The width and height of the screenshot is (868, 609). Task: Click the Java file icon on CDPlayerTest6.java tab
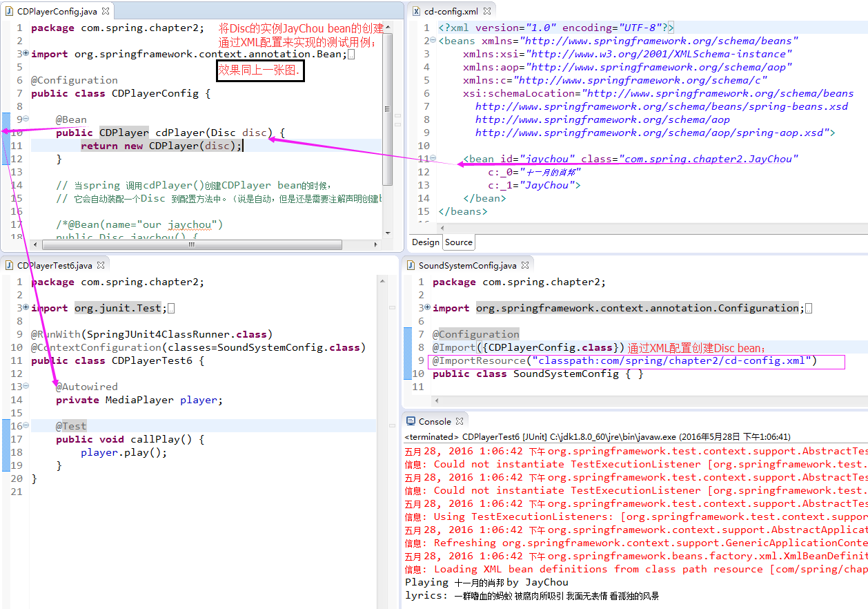(x=10, y=265)
